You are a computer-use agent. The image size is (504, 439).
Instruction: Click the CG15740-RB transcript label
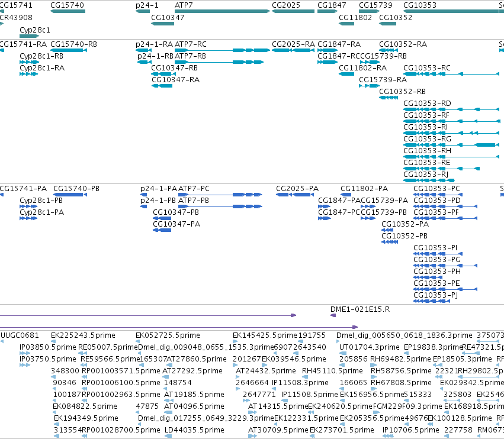(73, 44)
